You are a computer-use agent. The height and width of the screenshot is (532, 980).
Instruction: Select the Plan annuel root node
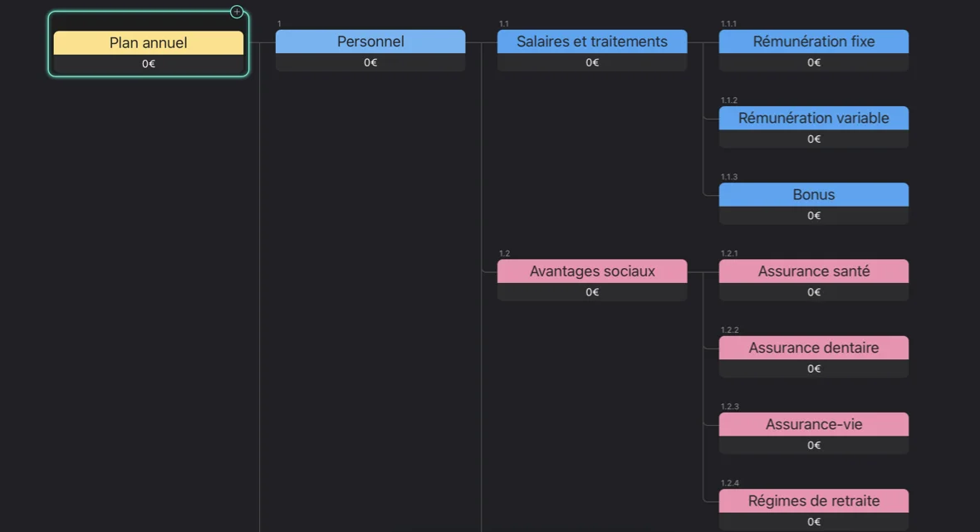[x=149, y=43]
